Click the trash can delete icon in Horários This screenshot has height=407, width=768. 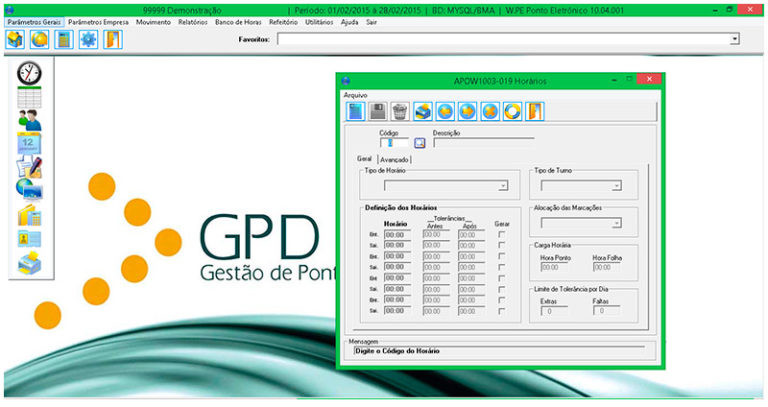[x=400, y=111]
